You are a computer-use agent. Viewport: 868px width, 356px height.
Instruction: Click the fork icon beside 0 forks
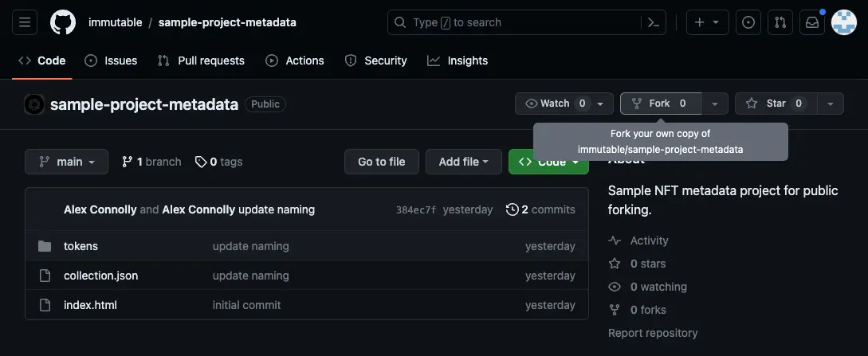point(615,310)
